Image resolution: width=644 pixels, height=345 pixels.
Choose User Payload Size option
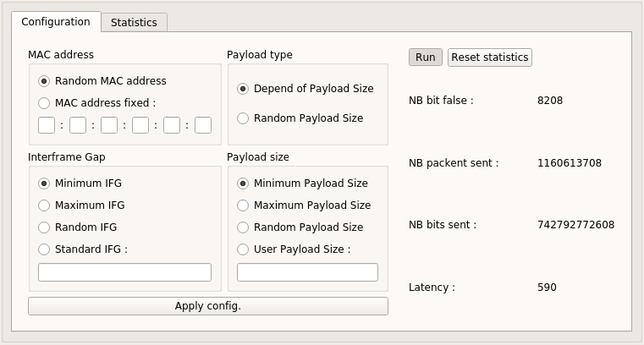tap(294, 249)
